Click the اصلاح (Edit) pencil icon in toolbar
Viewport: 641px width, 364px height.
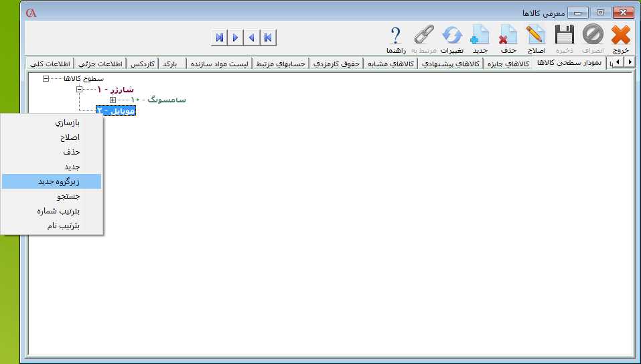[536, 37]
